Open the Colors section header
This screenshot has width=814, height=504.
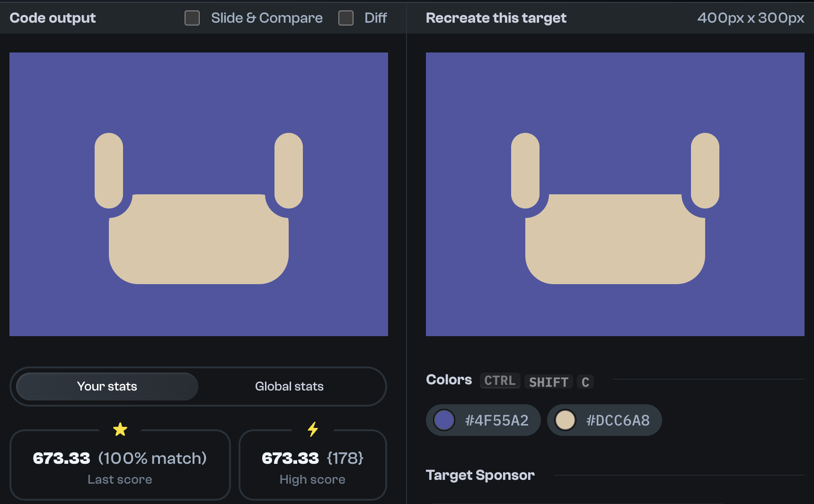[x=449, y=380]
